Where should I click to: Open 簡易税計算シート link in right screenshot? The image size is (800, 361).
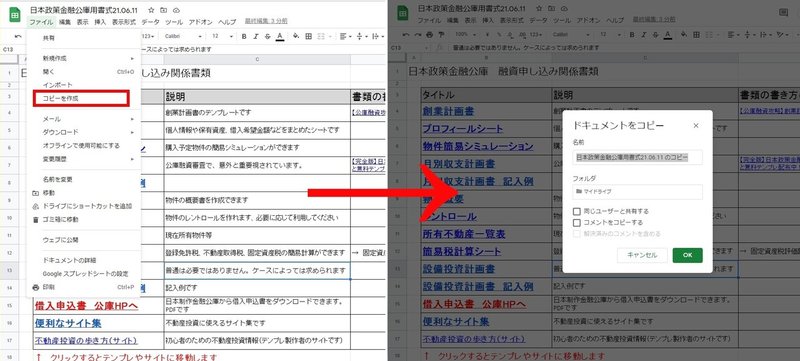(x=462, y=251)
